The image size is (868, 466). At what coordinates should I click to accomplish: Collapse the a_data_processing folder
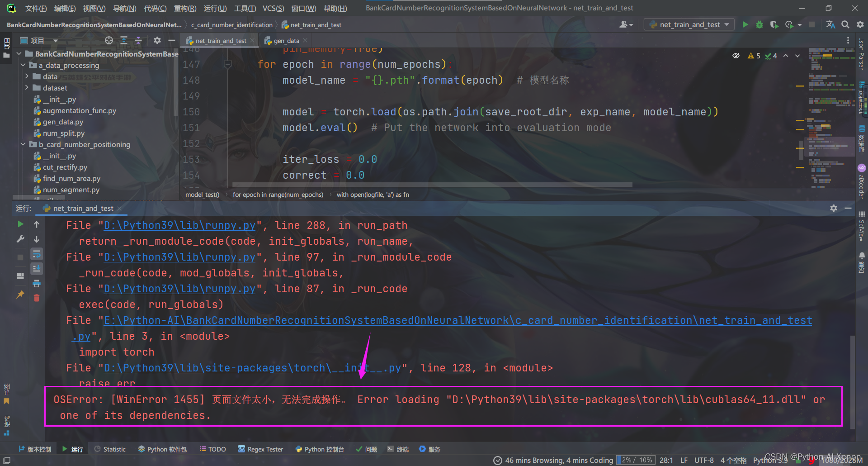click(x=23, y=65)
